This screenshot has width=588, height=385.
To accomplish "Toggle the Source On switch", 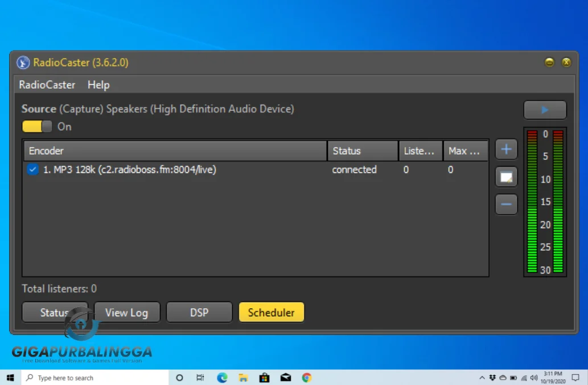I will click(x=37, y=126).
